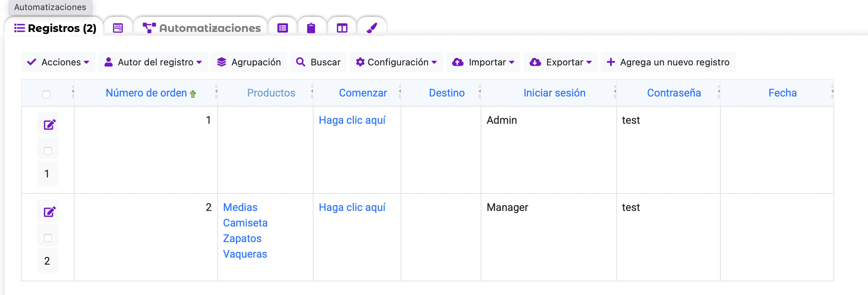
Task: Check the checkbox for record 2
Action: click(x=48, y=238)
